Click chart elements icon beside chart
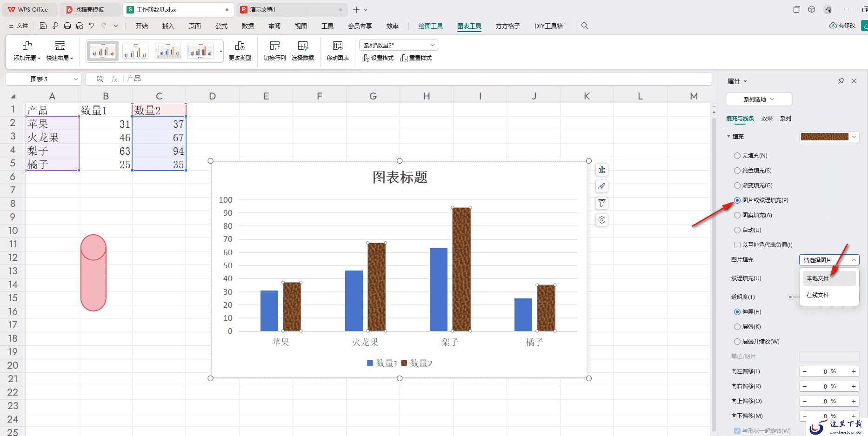This screenshot has width=868, height=436. [x=602, y=170]
